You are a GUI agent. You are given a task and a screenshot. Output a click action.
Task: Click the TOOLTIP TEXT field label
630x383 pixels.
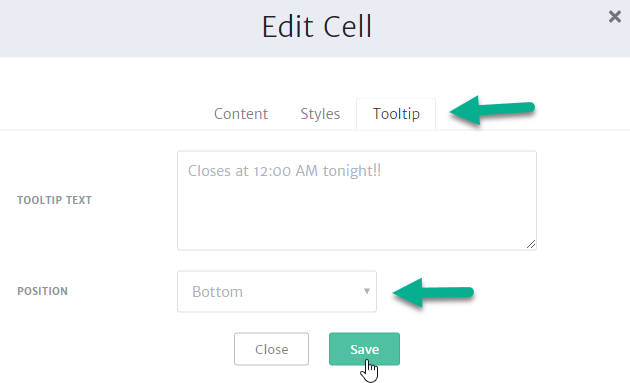coord(54,200)
